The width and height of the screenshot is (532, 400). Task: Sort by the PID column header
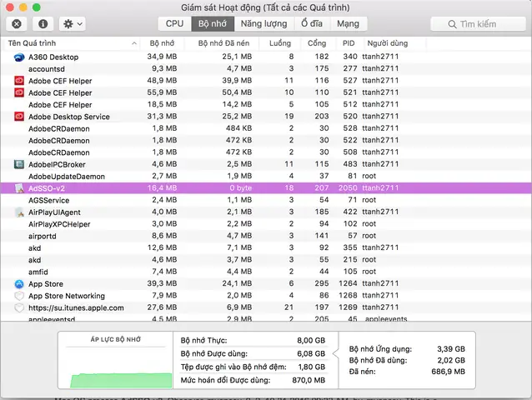pyautogui.click(x=349, y=43)
